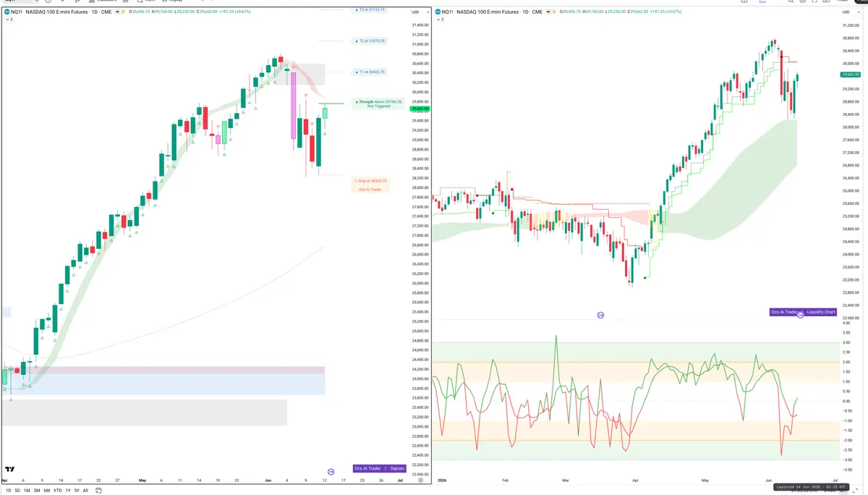The height and width of the screenshot is (495, 868).
Task: Select the 1Y time range button
Action: point(68,490)
